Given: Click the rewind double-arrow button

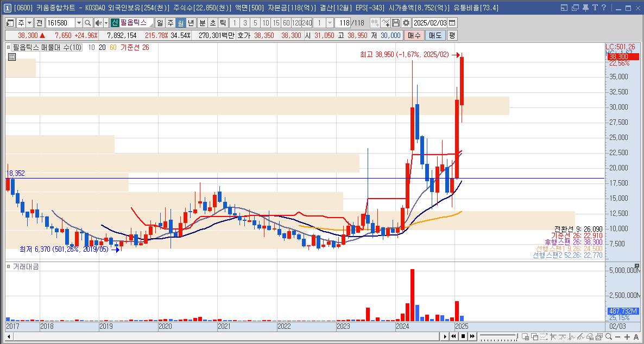Looking at the screenshot, I should 454,336.
